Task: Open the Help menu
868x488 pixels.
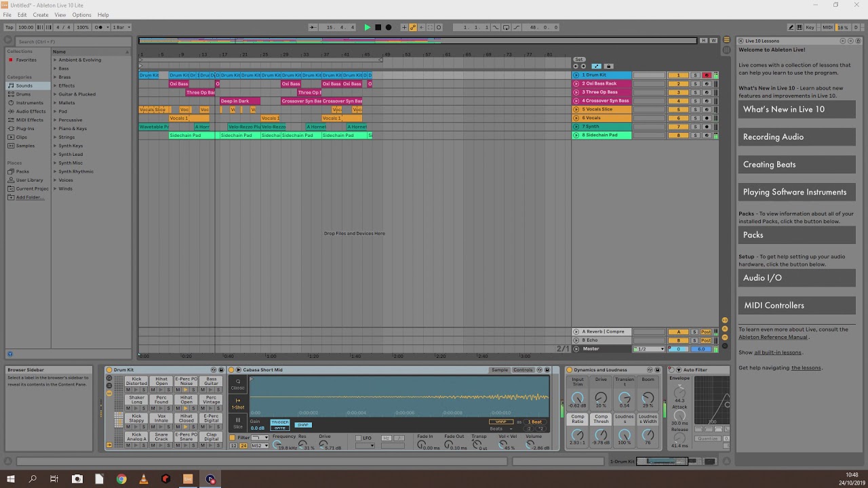Action: (x=103, y=15)
